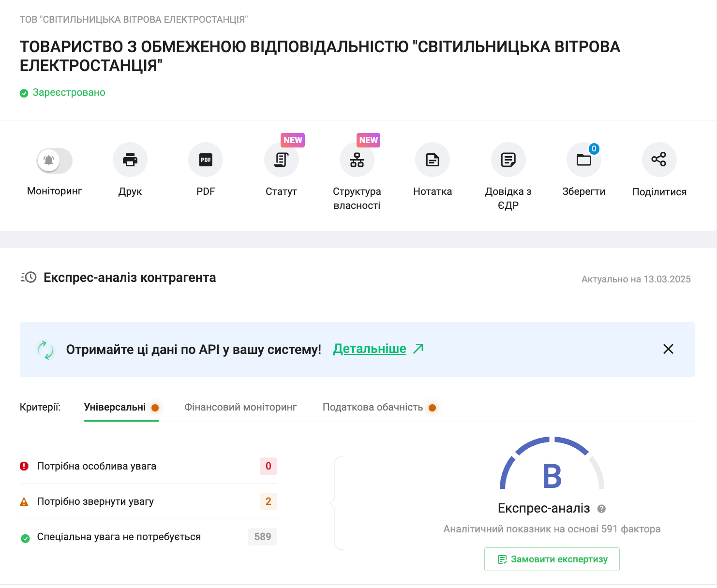The width and height of the screenshot is (717, 588).
Task: Click the green registered checkmark icon
Action: click(24, 93)
